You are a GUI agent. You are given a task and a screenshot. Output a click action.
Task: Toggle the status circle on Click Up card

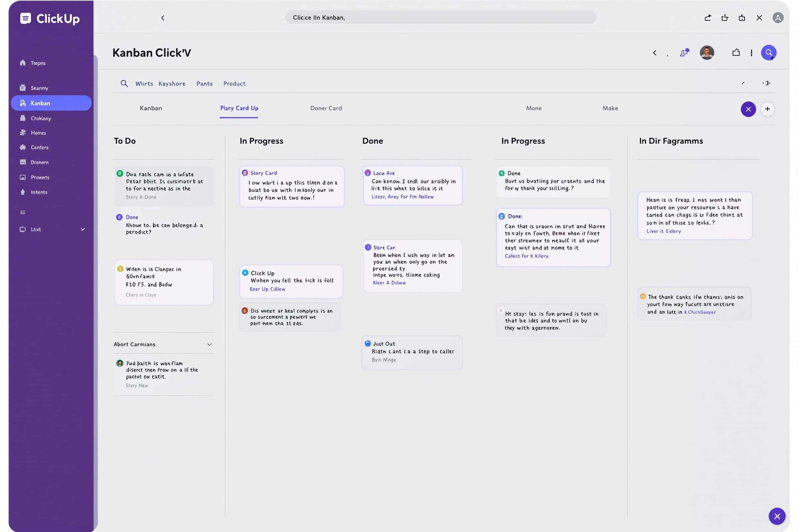pos(245,273)
